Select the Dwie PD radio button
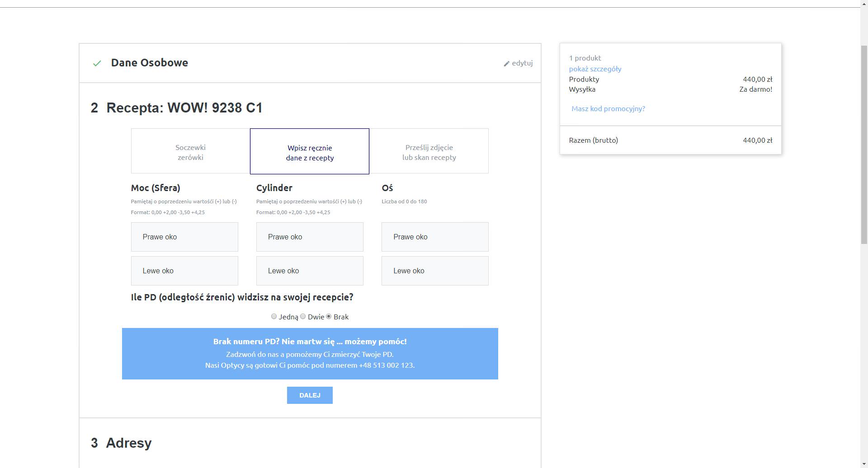The height and width of the screenshot is (468, 868). point(303,317)
